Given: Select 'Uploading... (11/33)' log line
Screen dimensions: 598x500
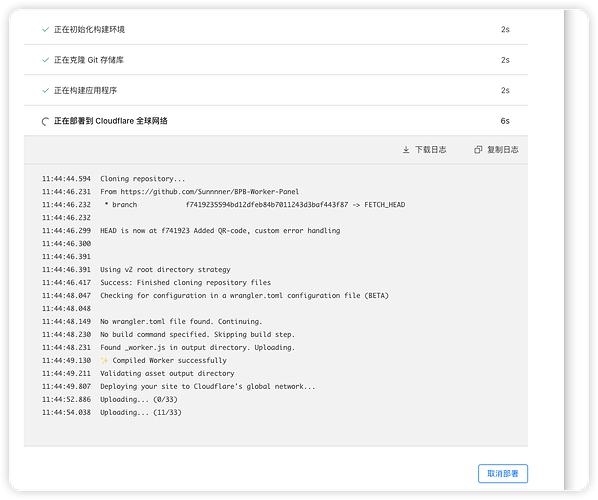Looking at the screenshot, I should click(141, 412).
